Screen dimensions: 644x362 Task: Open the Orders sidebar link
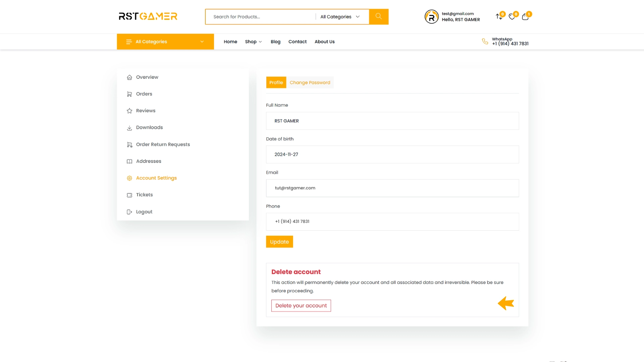coord(144,94)
